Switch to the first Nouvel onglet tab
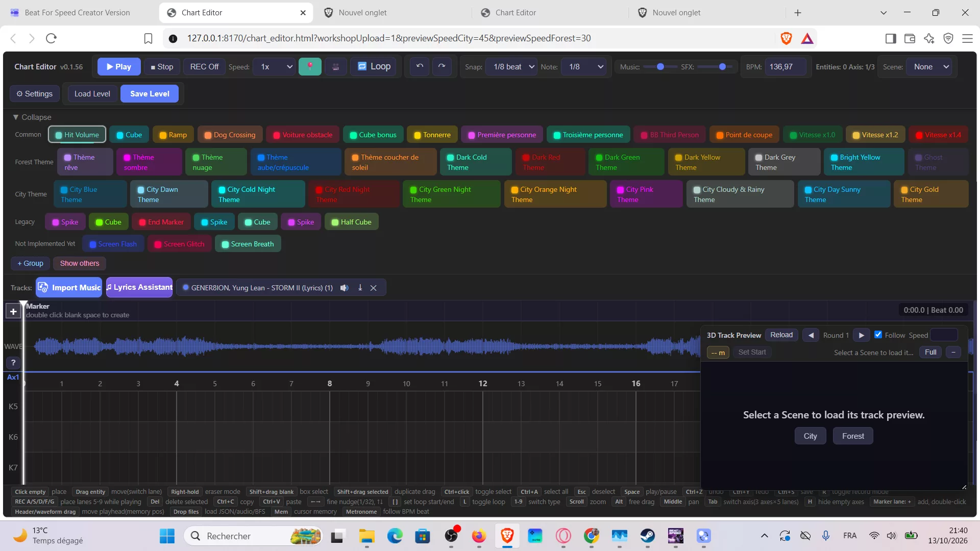 point(362,13)
